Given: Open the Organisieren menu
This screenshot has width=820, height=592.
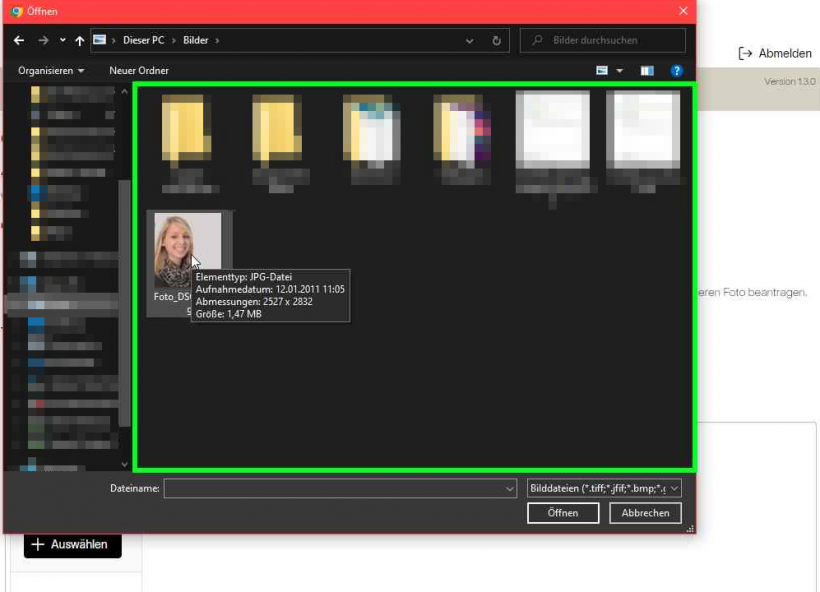Looking at the screenshot, I should [x=51, y=71].
